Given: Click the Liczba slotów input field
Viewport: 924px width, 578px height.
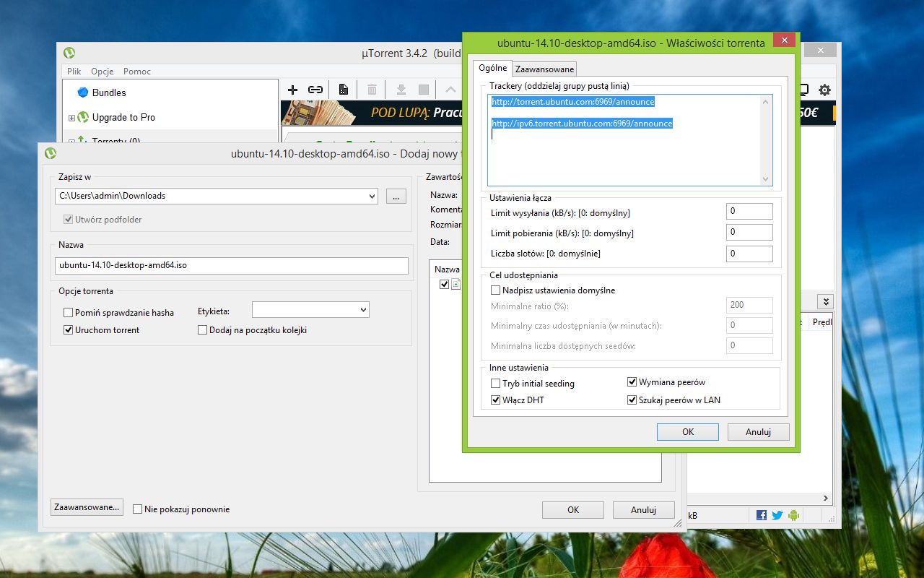Looking at the screenshot, I should (749, 254).
